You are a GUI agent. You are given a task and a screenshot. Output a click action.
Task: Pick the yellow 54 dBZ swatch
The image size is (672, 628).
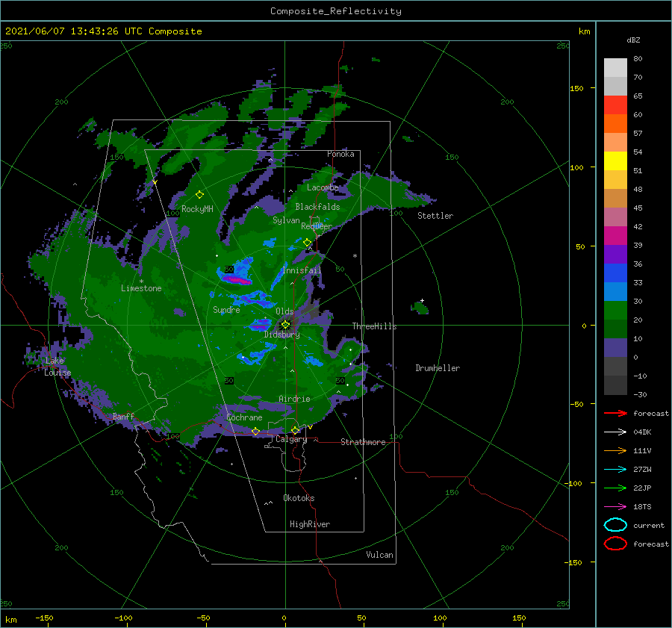[615, 161]
